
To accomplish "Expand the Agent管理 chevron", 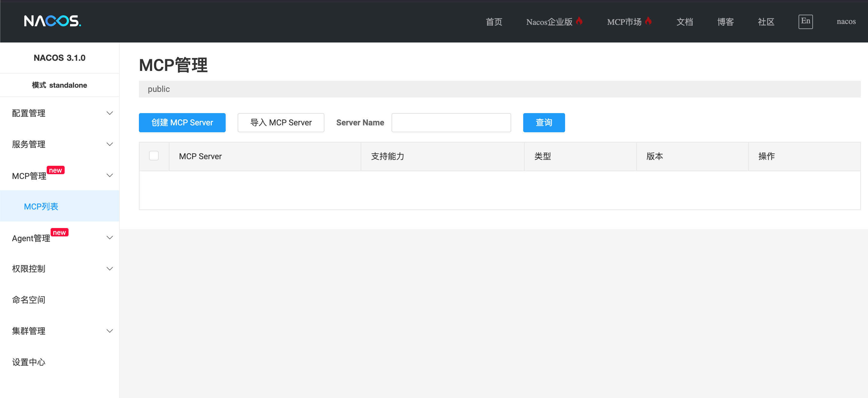I will (x=110, y=238).
